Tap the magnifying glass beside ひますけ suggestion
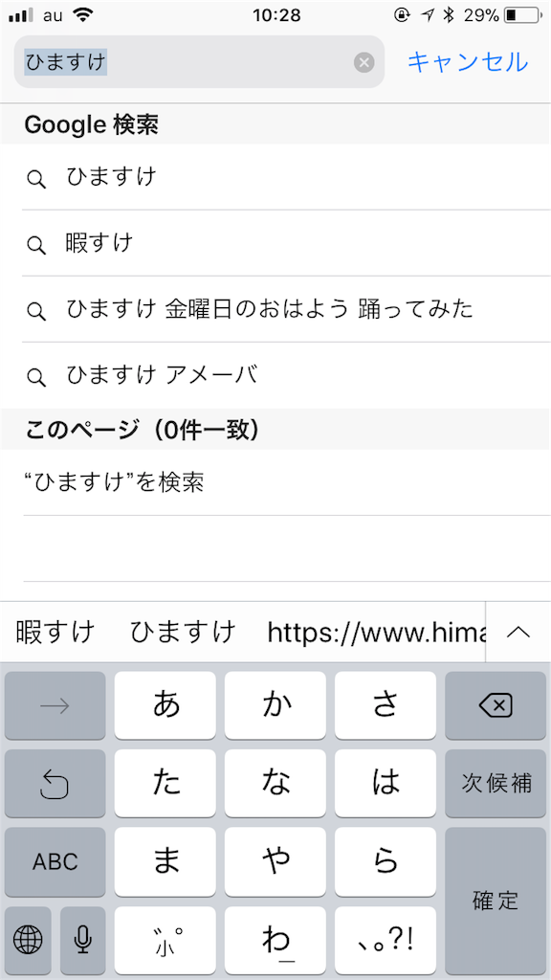This screenshot has width=551, height=980. click(x=36, y=178)
